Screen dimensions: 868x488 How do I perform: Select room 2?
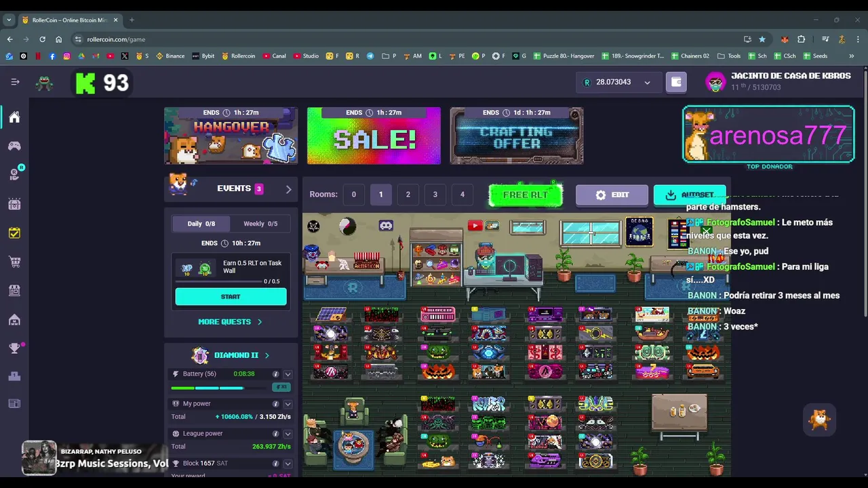tap(408, 195)
